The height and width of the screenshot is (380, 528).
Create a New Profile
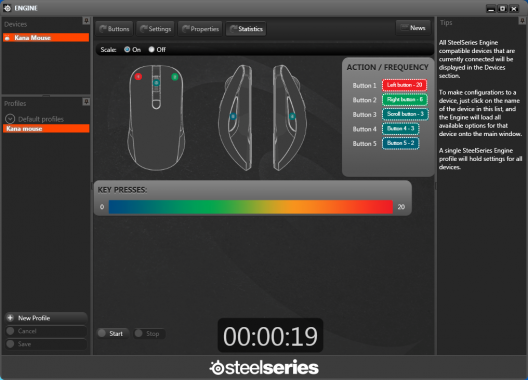pos(46,318)
